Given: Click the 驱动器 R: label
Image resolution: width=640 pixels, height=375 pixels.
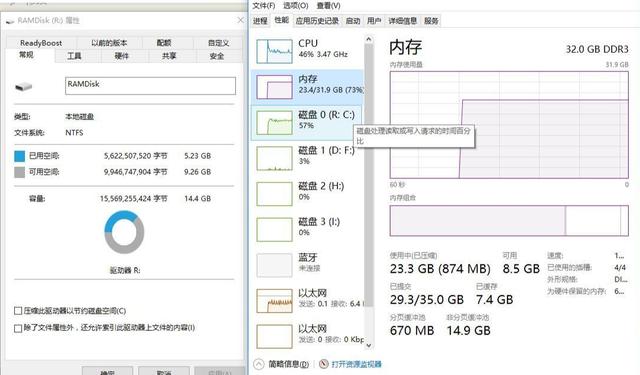Looking at the screenshot, I should pyautogui.click(x=125, y=270).
